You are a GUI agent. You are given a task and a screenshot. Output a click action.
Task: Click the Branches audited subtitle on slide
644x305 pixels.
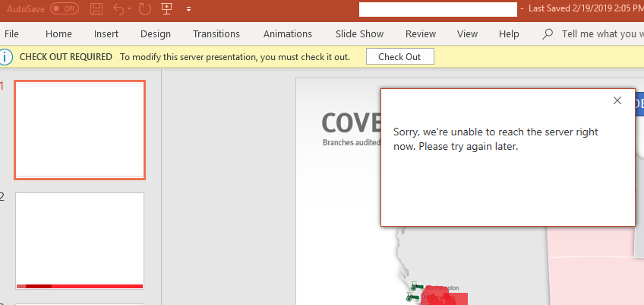pos(351,143)
